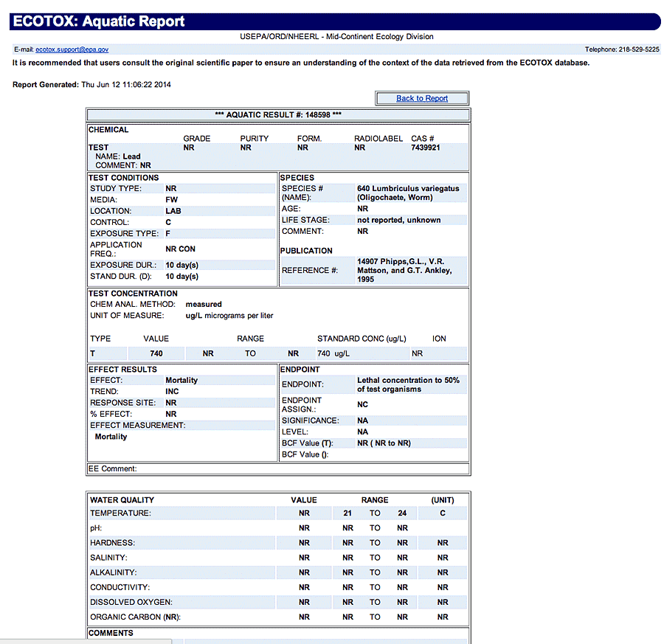Click the CHEM ANAL. METHOD value measured

pyautogui.click(x=203, y=304)
